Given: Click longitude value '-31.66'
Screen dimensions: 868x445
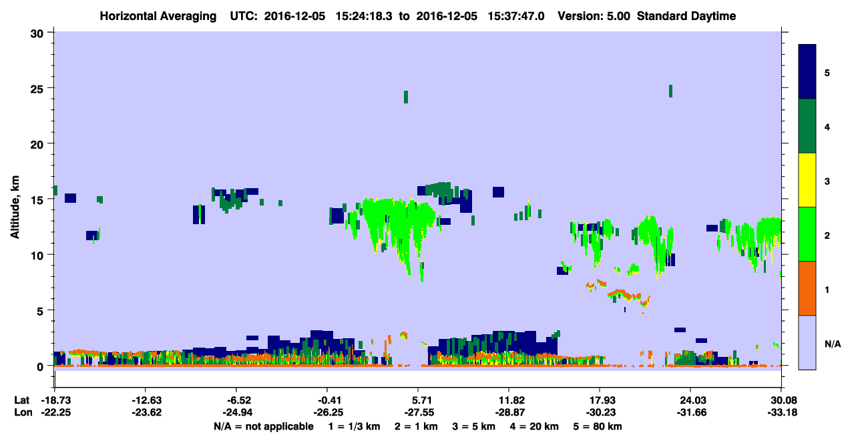Looking at the screenshot, I should click(691, 412).
